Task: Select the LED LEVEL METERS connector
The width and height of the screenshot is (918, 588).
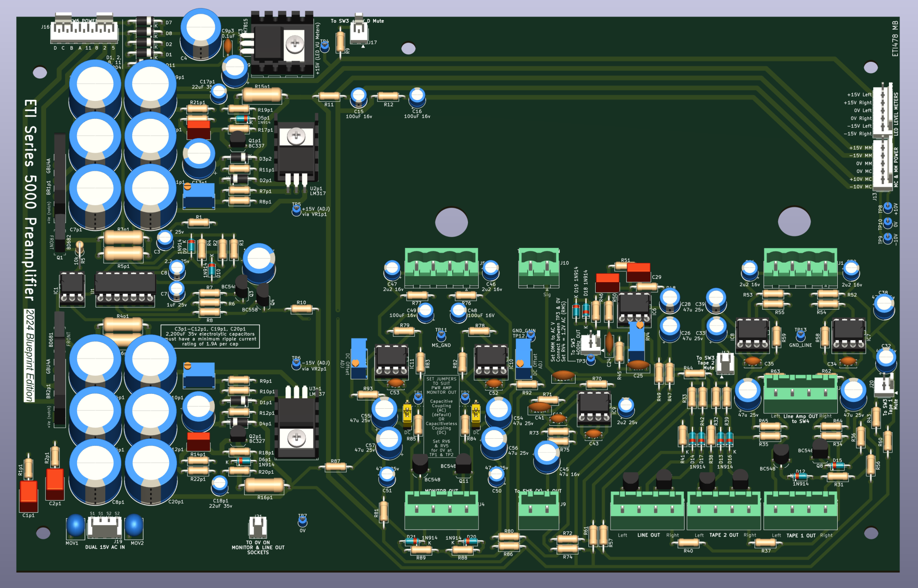Action: coord(883,111)
